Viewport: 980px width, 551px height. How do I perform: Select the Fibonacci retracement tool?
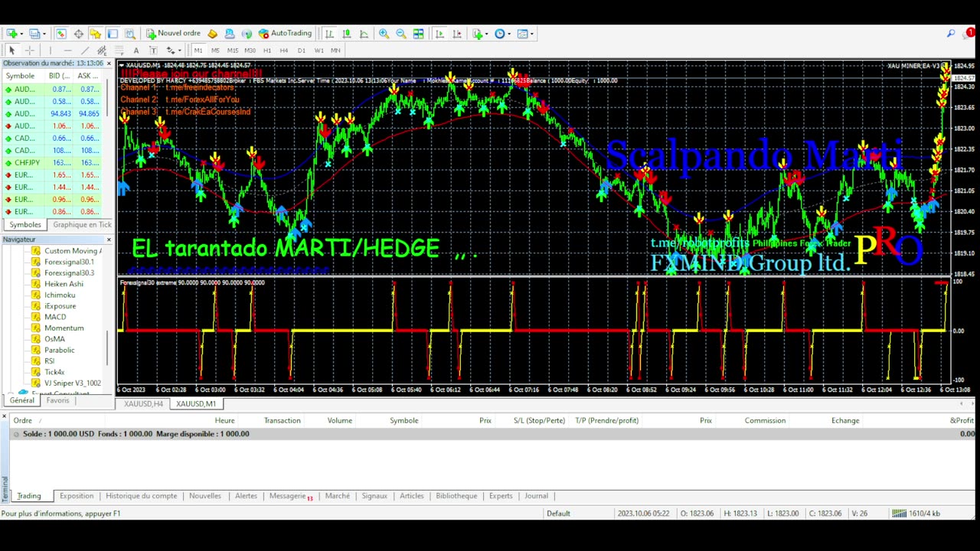pyautogui.click(x=119, y=51)
